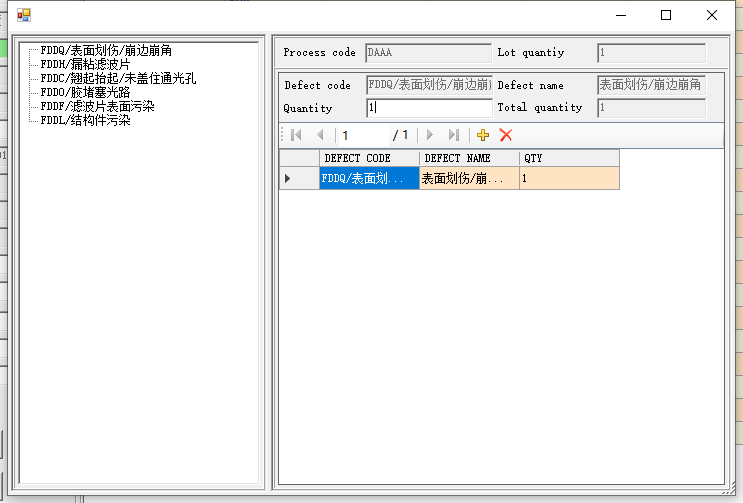Click the application icon in title bar
Viewport: 743px width, 503px height.
[24, 15]
